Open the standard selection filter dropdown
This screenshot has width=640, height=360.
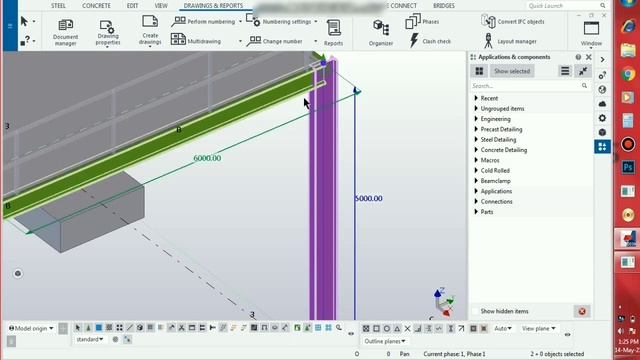[x=89, y=339]
